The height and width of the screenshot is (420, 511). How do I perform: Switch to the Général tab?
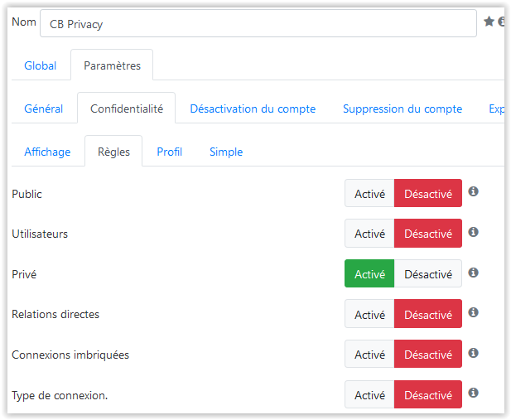[x=44, y=109]
